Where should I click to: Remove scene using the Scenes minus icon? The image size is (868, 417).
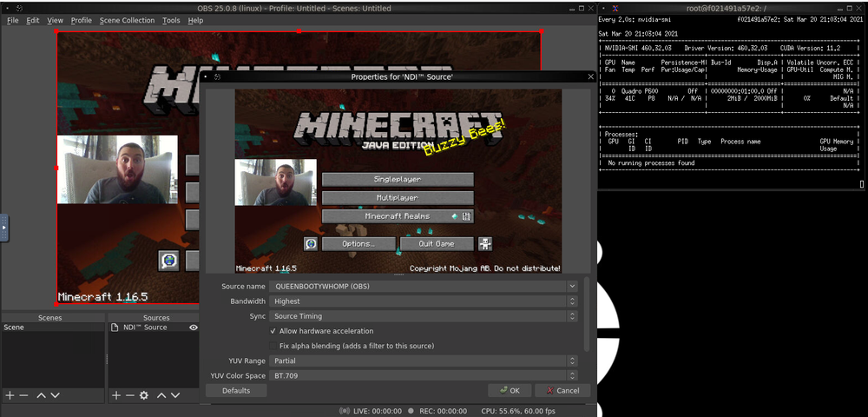click(23, 395)
